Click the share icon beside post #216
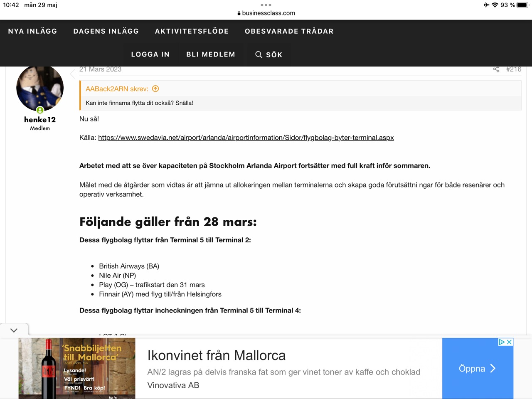Image resolution: width=532 pixels, height=399 pixels. (x=496, y=69)
